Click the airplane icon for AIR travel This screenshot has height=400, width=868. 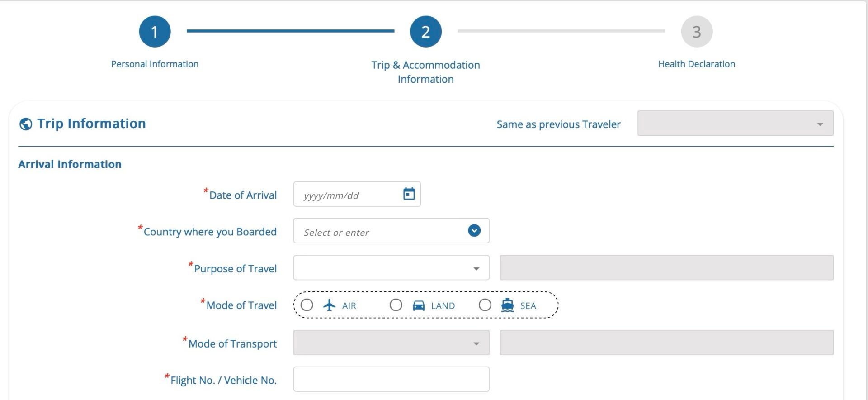coord(330,305)
